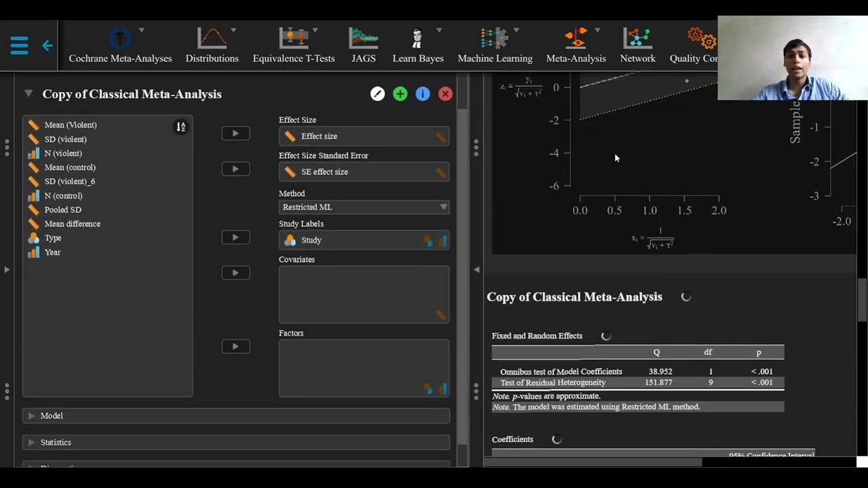Collapse Copy of Classical Meta-Analysis panel
Viewport: 868px width, 488px height.
coord(28,94)
